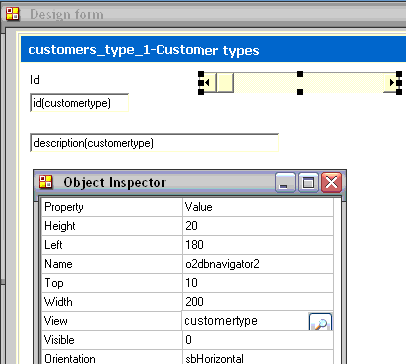The height and width of the screenshot is (364, 406).
Task: Open the View property lookup magnifier
Action: [x=320, y=322]
